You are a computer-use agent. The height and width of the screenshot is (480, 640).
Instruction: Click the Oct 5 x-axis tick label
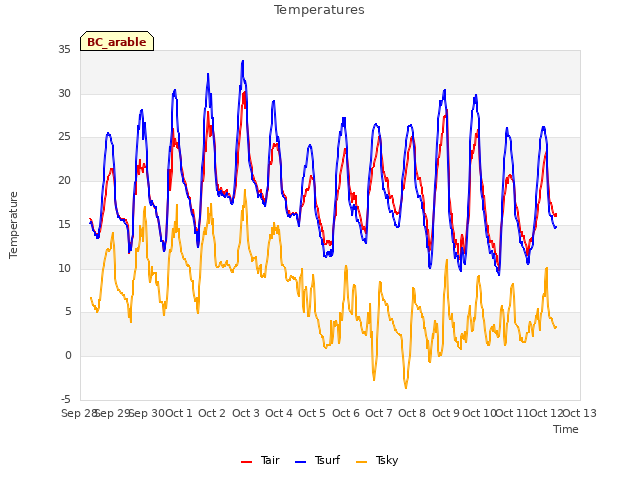click(312, 413)
